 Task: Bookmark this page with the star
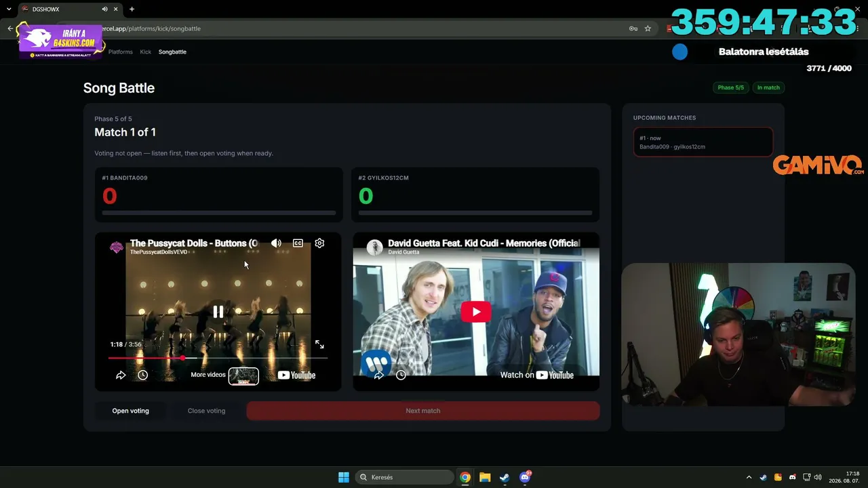click(648, 28)
